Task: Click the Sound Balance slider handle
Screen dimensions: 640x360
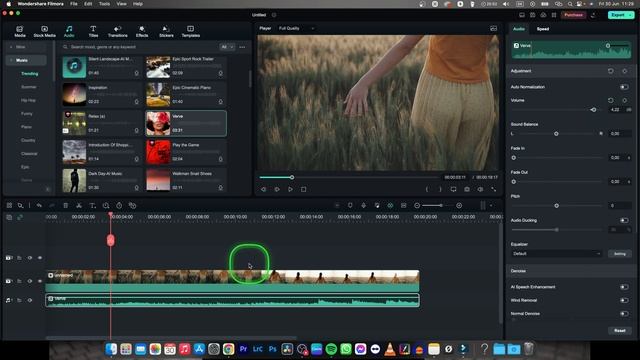Action: point(556,134)
